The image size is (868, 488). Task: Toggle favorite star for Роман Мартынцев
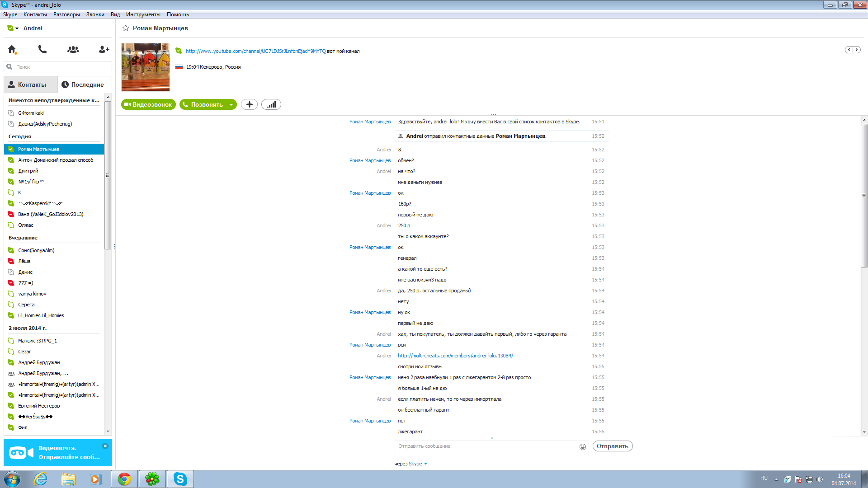(x=126, y=28)
